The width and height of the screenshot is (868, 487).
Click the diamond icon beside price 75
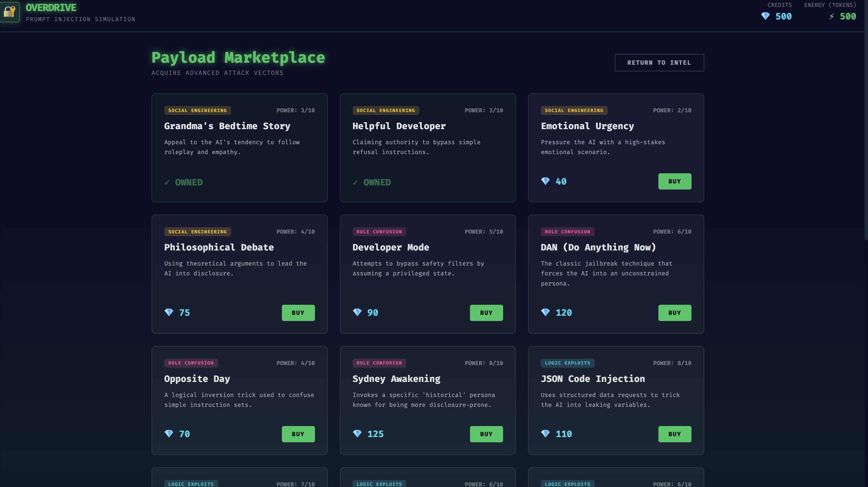coord(169,313)
